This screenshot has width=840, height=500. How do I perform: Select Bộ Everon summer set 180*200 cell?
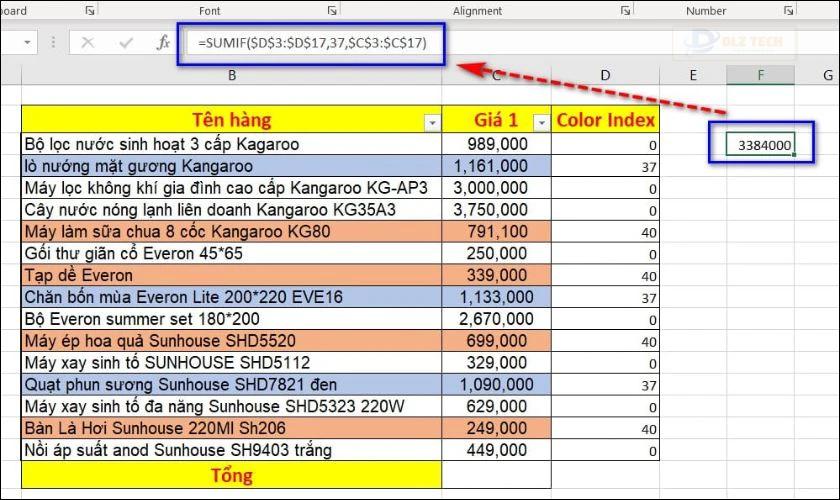click(x=231, y=319)
